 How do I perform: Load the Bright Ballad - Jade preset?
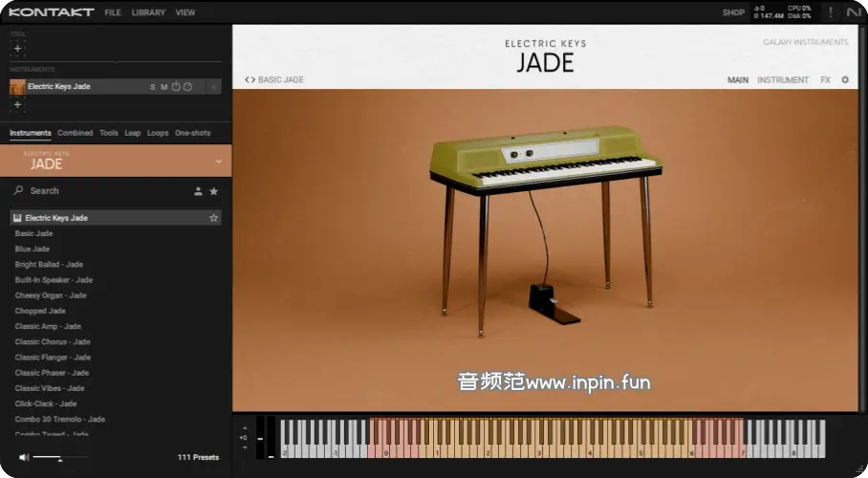pos(49,264)
